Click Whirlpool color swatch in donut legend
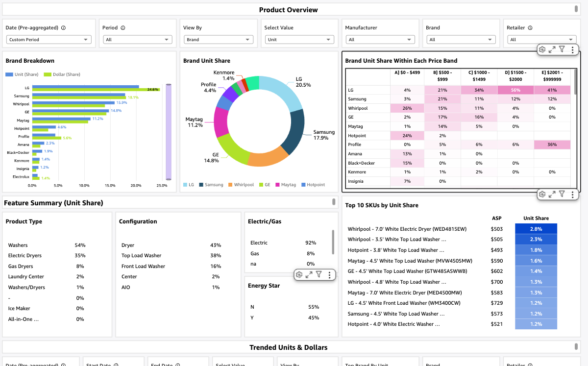Viewport: 588px width, 366px height. pos(230,185)
